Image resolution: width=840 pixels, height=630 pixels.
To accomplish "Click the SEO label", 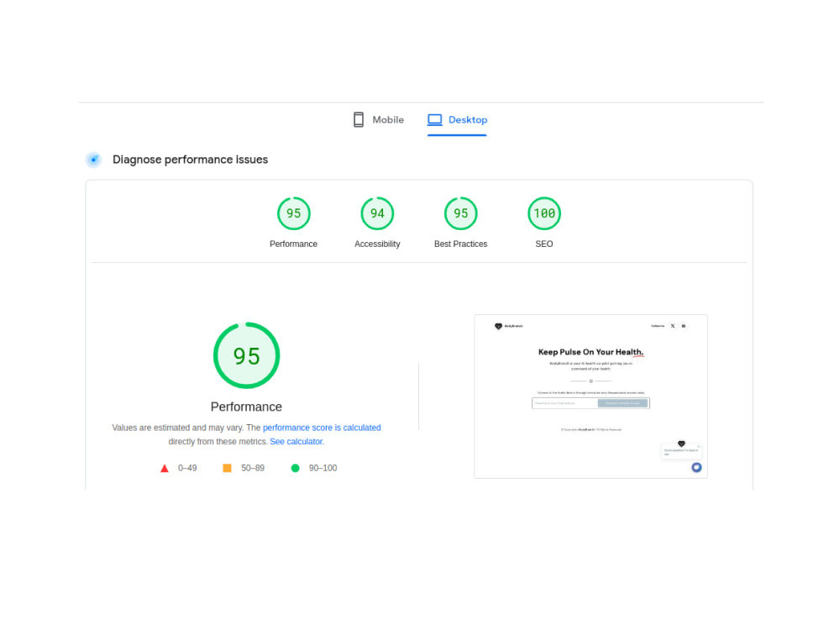I will (544, 244).
